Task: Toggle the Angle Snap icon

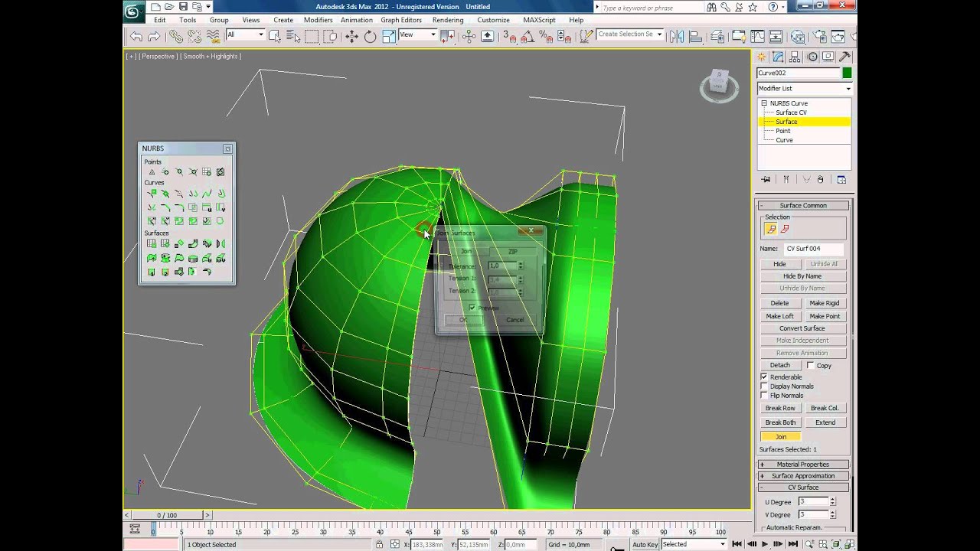Action: click(528, 36)
